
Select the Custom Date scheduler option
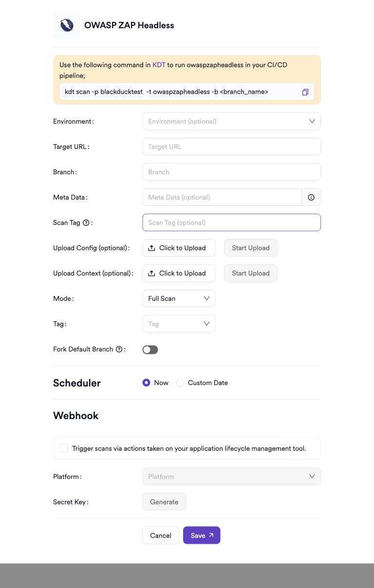(x=180, y=383)
